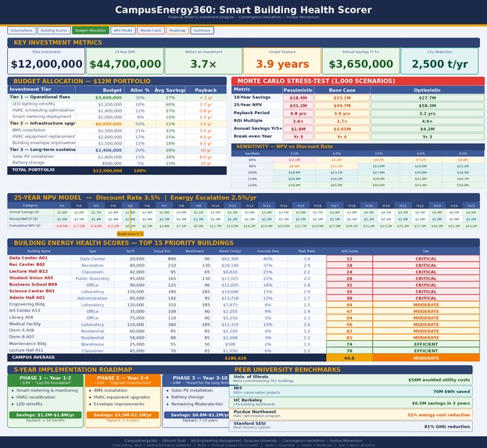Click the Solar PV installation budget row
This screenshot has width=487, height=448.
tap(116, 156)
